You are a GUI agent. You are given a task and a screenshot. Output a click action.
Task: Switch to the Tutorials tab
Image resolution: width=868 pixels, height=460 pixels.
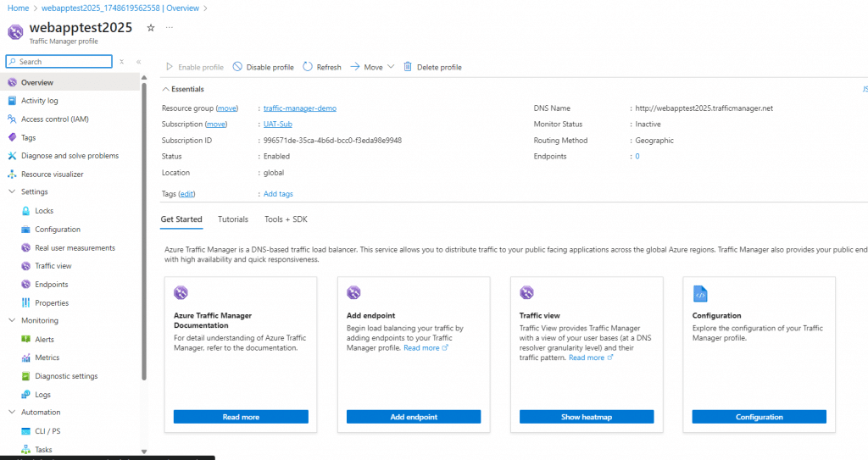click(x=233, y=219)
